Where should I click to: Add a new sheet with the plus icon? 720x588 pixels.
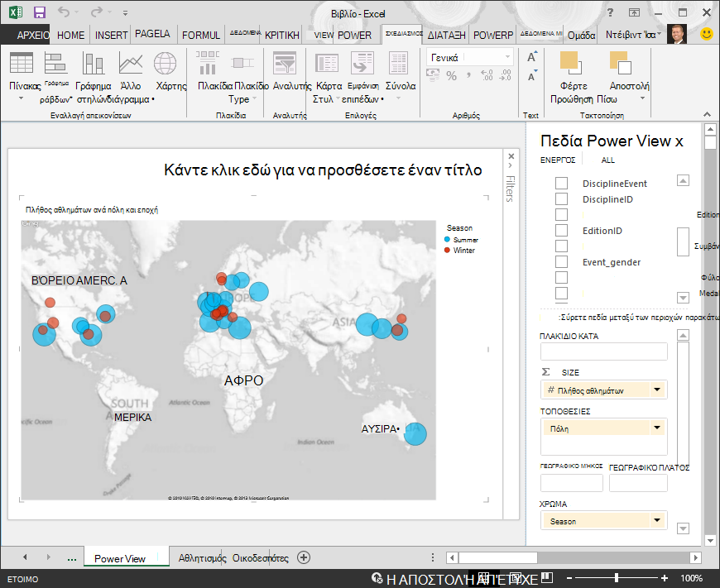pos(304,557)
